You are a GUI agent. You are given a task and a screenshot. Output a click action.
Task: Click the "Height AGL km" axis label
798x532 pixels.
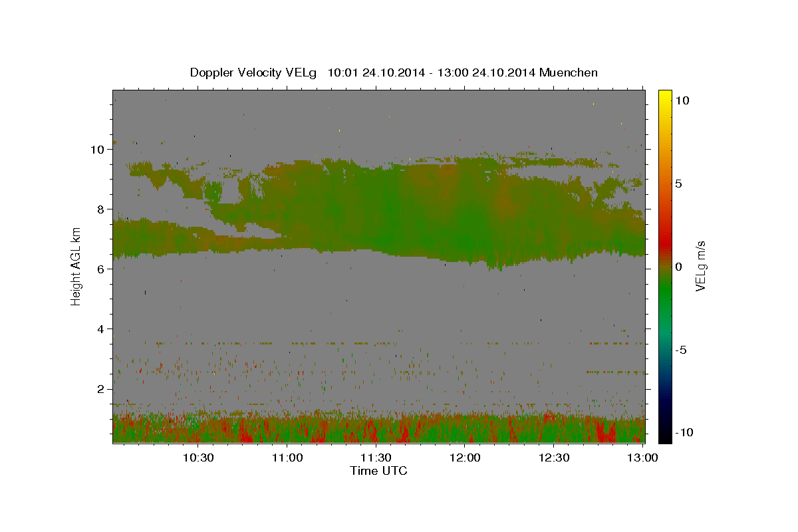pyautogui.click(x=76, y=266)
